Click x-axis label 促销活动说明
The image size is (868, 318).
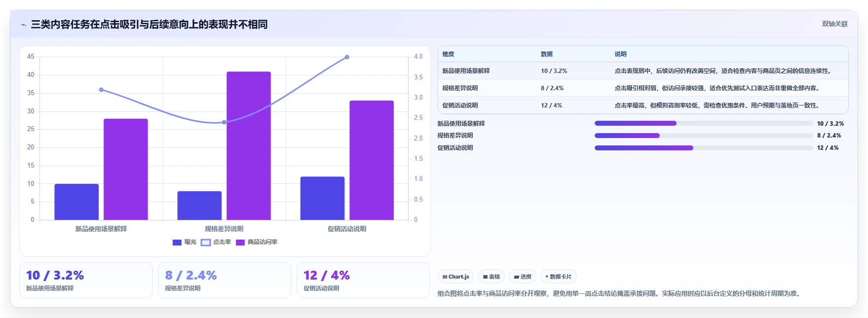pyautogui.click(x=347, y=229)
